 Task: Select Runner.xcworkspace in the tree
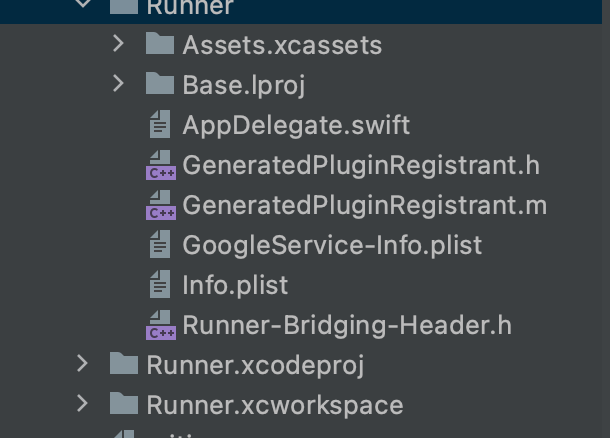275,405
